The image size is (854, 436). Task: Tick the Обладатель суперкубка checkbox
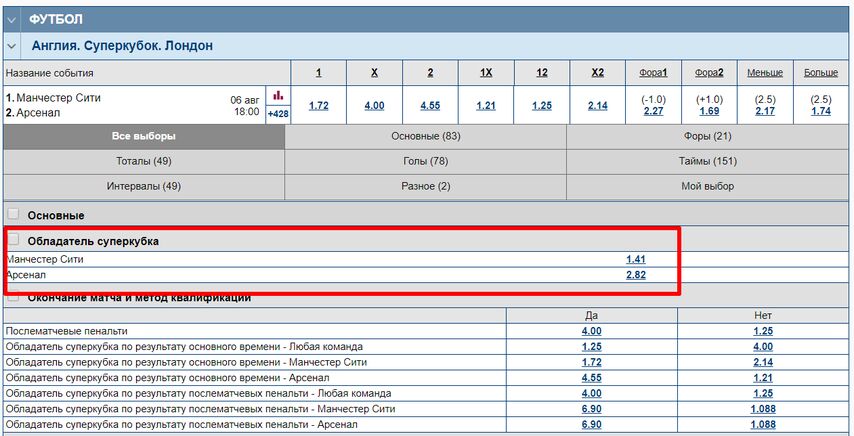[13, 240]
